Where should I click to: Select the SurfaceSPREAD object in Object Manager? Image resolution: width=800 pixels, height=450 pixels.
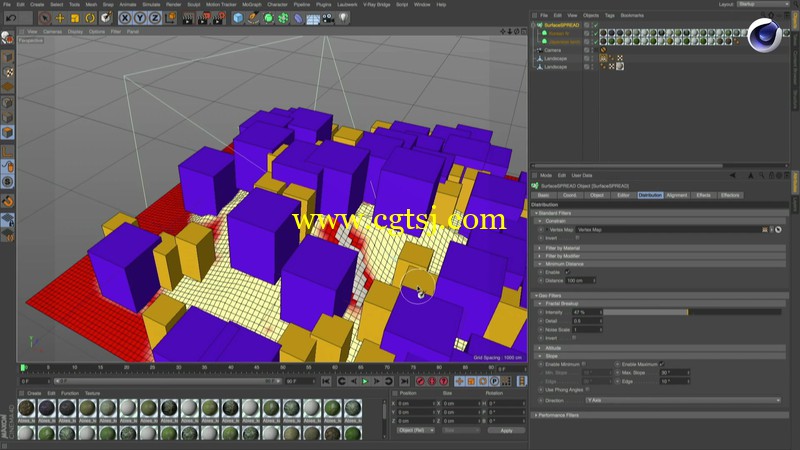tap(561, 25)
